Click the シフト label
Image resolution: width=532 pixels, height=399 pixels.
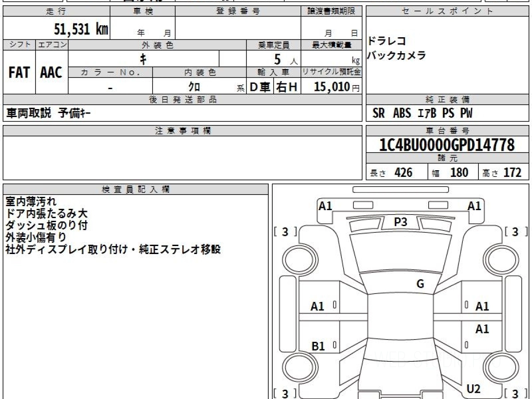[x=19, y=45]
